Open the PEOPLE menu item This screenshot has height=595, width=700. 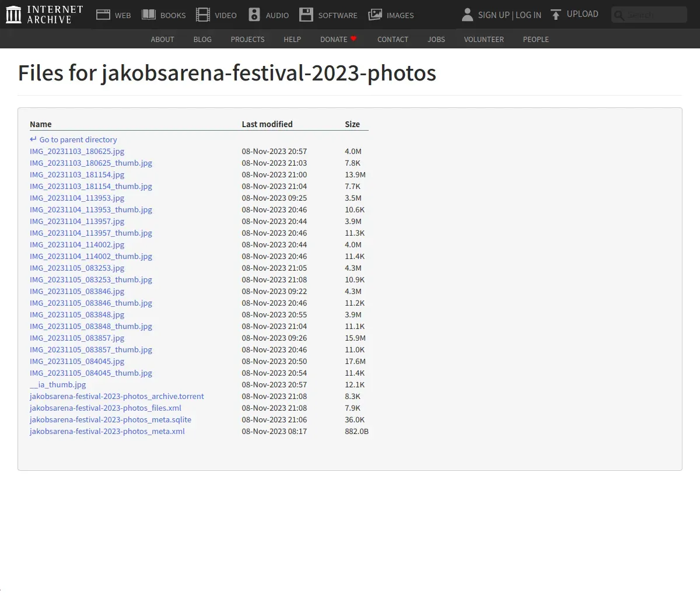[x=535, y=39]
